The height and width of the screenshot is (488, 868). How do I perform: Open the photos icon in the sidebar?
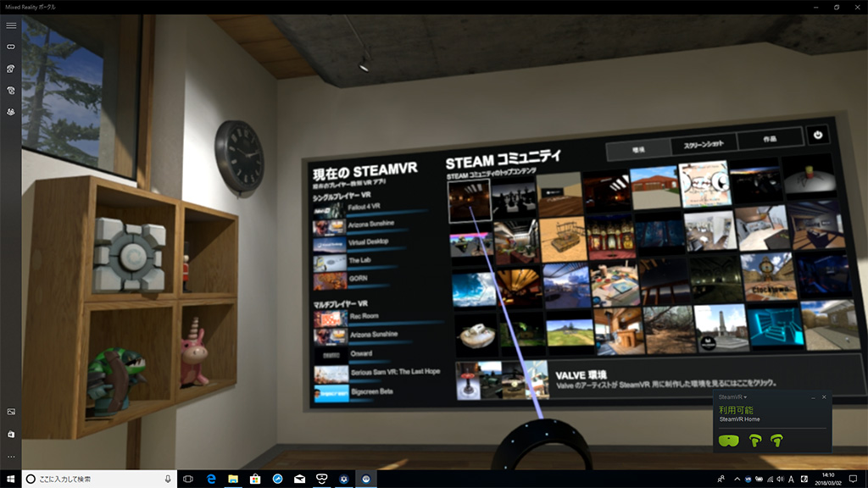11,412
